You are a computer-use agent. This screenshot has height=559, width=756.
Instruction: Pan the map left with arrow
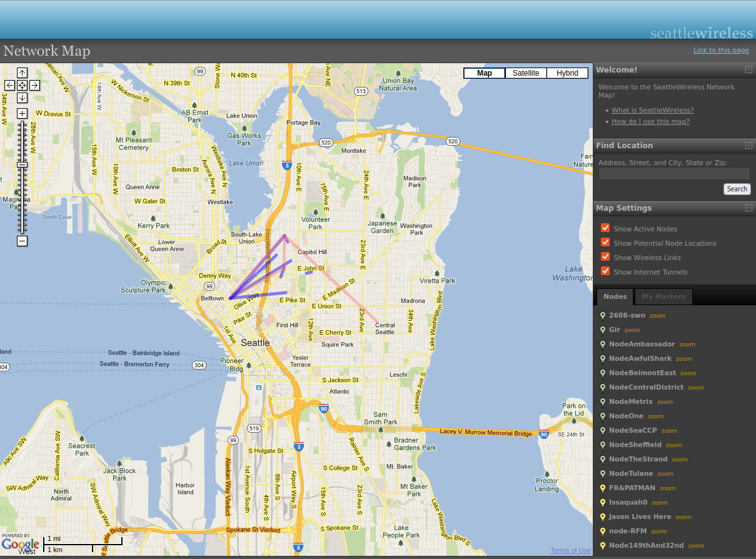9,85
